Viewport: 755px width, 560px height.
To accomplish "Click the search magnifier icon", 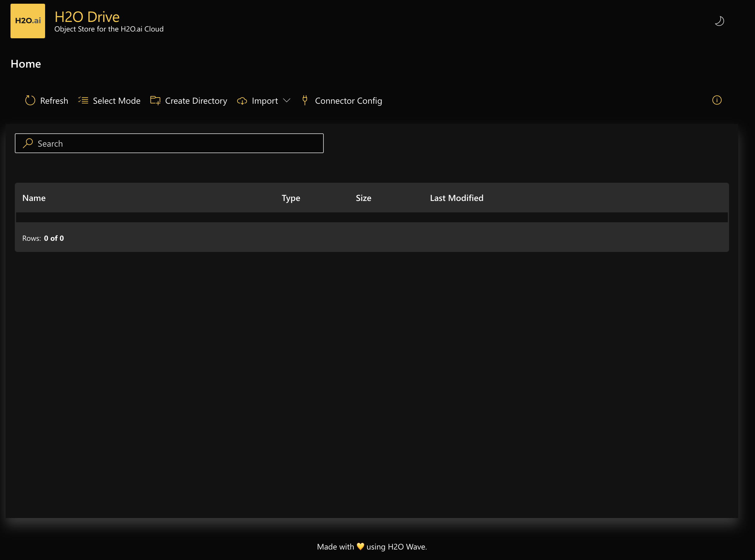I will tap(28, 143).
